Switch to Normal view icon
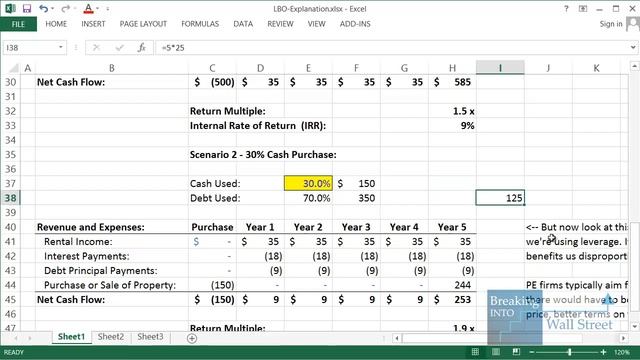The image size is (640, 360). [475, 352]
